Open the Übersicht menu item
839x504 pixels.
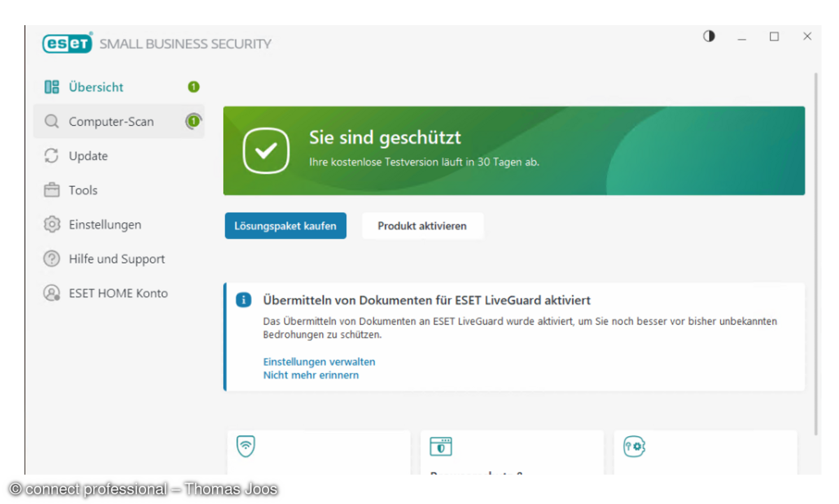(x=119, y=87)
